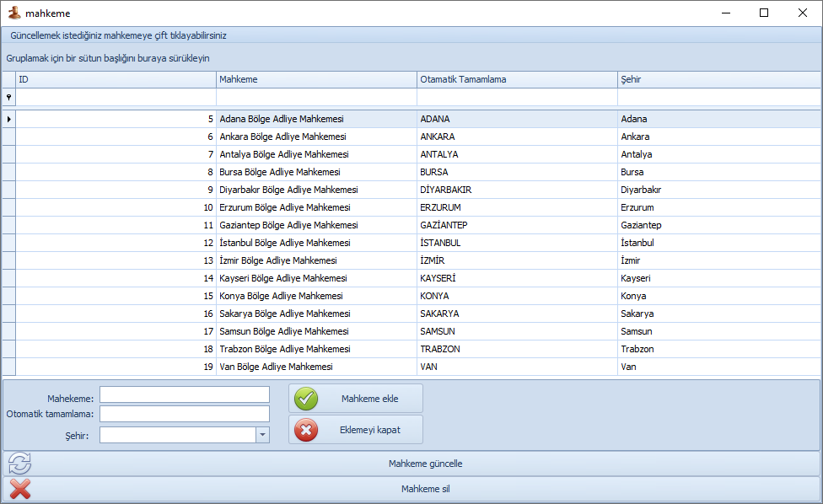The image size is (823, 504).
Task: Click the filter cell under Mahkeme column
Action: [316, 98]
